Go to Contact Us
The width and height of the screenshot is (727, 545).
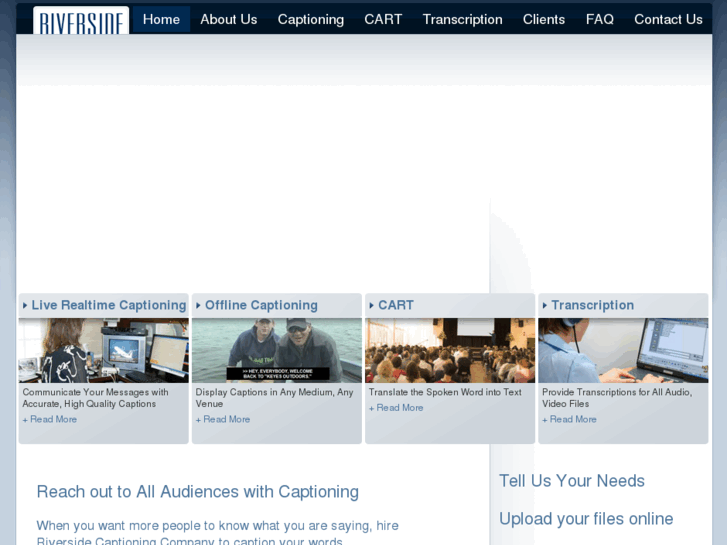(x=668, y=19)
